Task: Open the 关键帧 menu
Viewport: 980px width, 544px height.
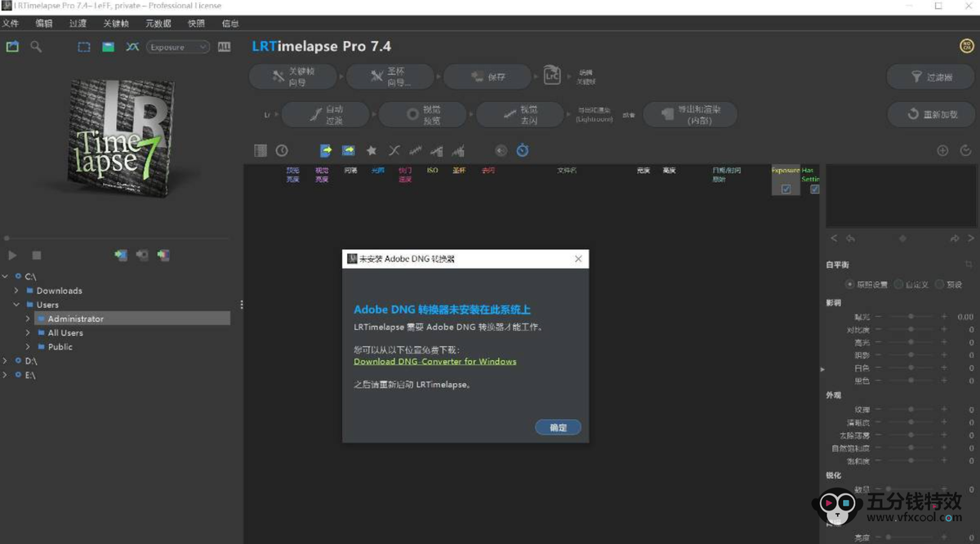Action: [116, 24]
